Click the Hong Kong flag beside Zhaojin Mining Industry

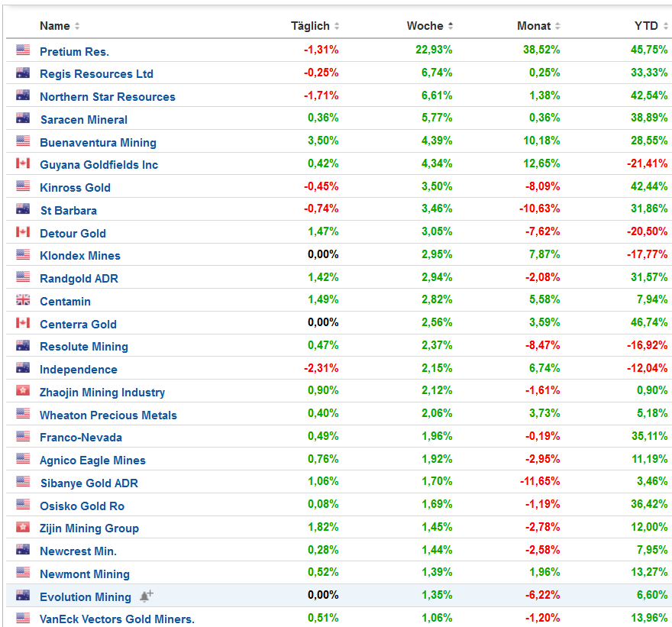click(23, 391)
